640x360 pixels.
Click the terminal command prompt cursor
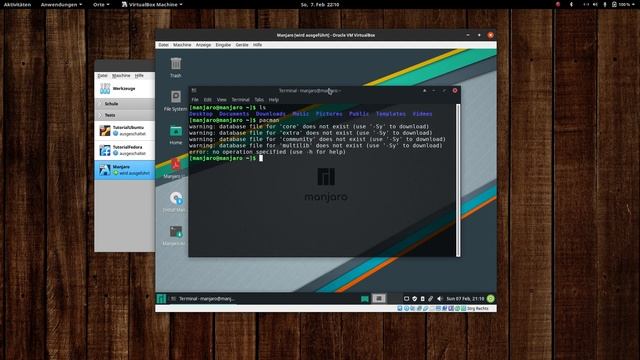coord(261,158)
